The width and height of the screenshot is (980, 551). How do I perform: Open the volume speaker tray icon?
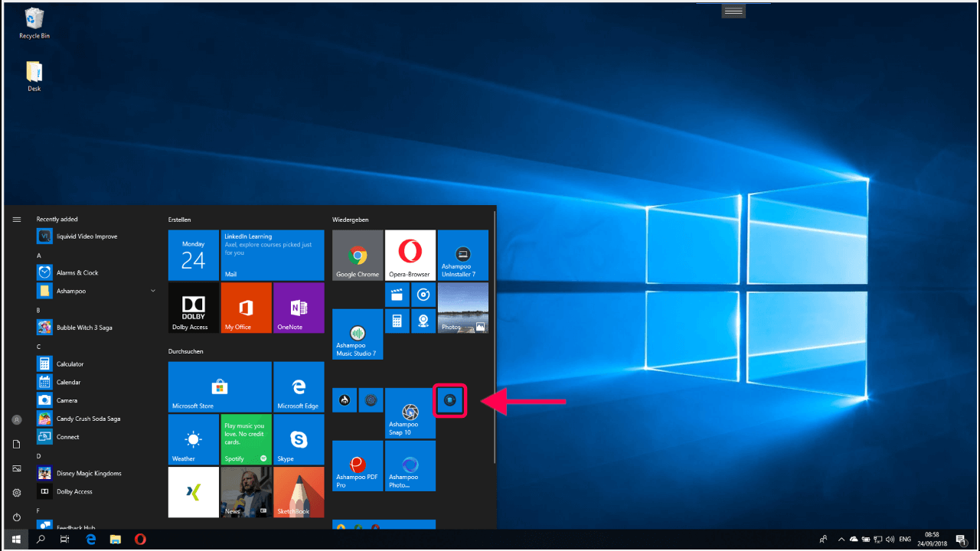pos(891,540)
